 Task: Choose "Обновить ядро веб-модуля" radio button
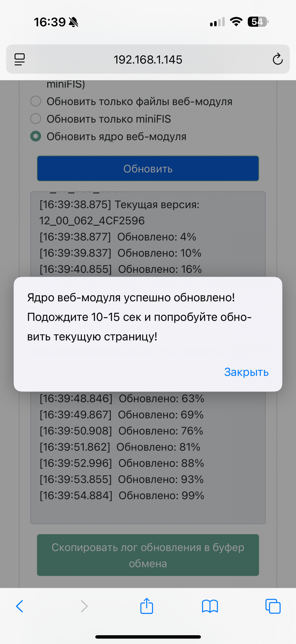pyautogui.click(x=36, y=136)
